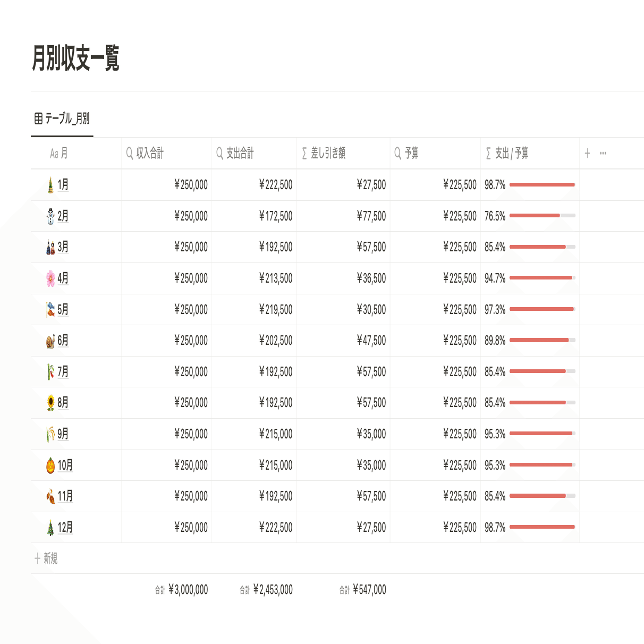The image size is (644, 644).
Task: Switch to the テーブル_月別 view tab
Action: tap(62, 118)
